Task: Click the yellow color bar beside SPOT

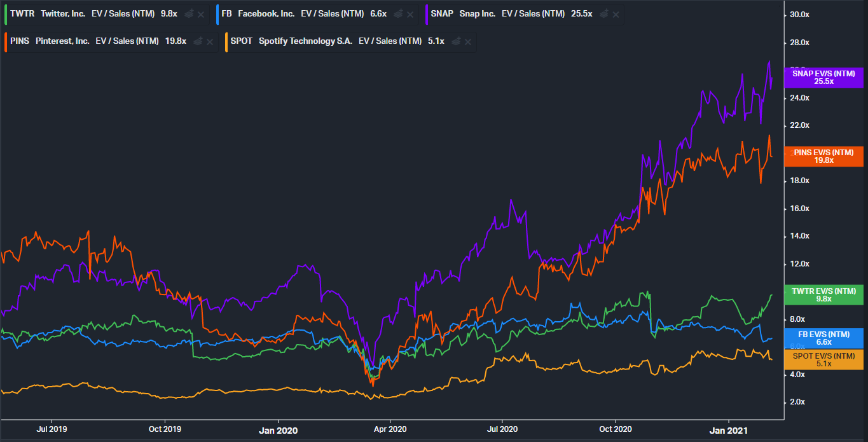Action: tap(226, 41)
